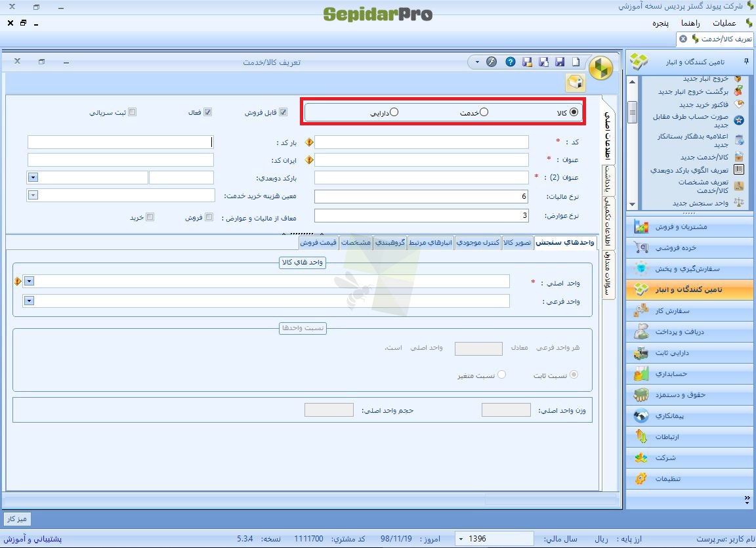Check the خرید tax-exempt checkbox
Viewport: 756px width, 548px height.
tap(150, 217)
